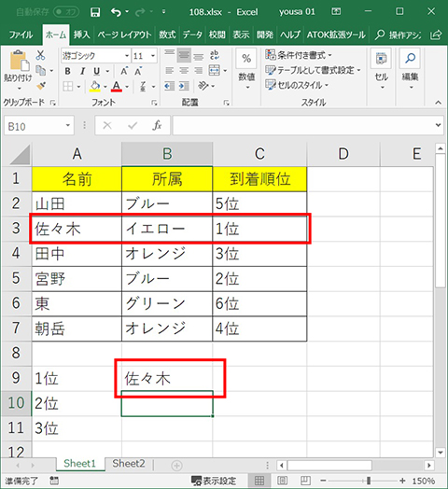Decrease the cell indent

coord(170,86)
